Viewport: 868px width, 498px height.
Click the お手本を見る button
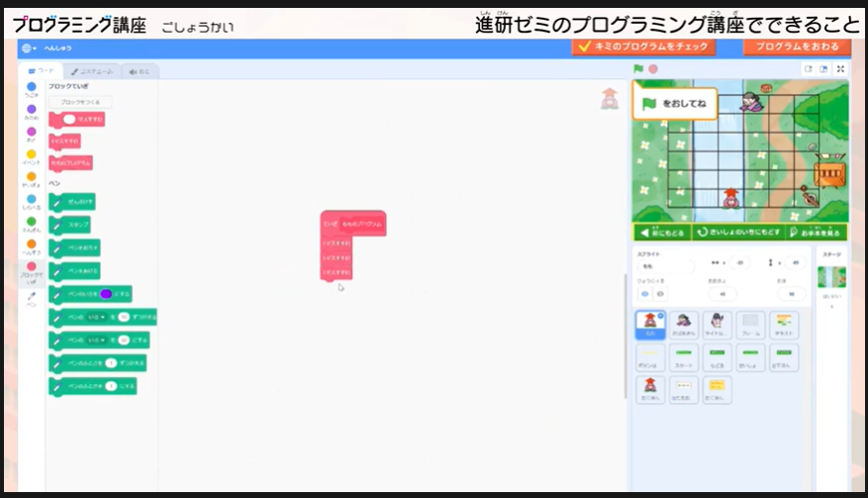[816, 232]
